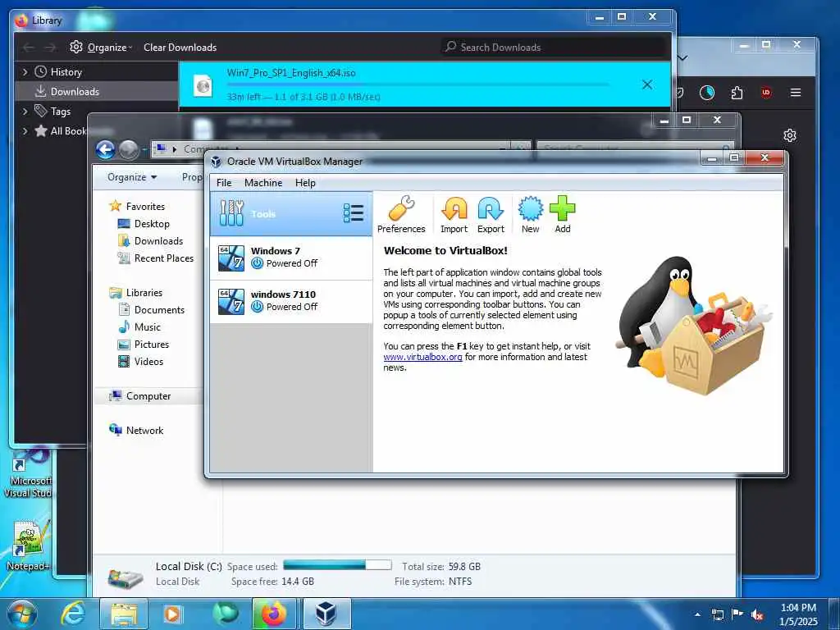Click the Export appliance icon
Viewport: 840px width, 630px height.
click(x=491, y=215)
